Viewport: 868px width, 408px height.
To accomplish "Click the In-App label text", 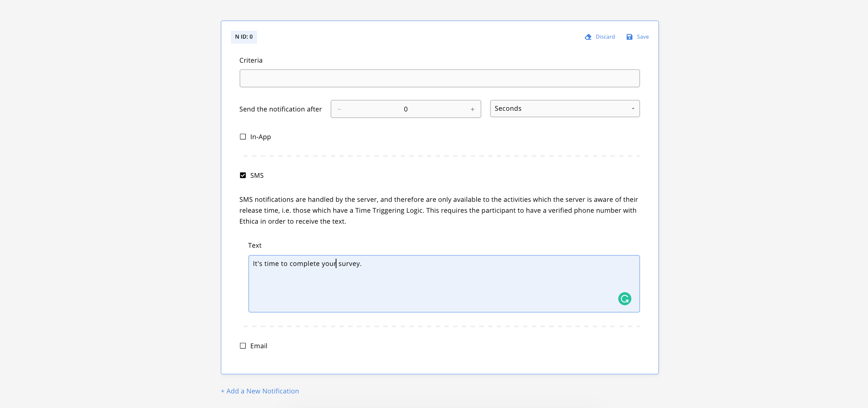I will 260,137.
